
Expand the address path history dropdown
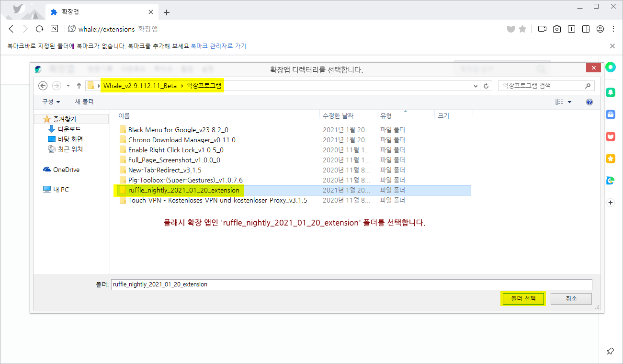(476, 86)
